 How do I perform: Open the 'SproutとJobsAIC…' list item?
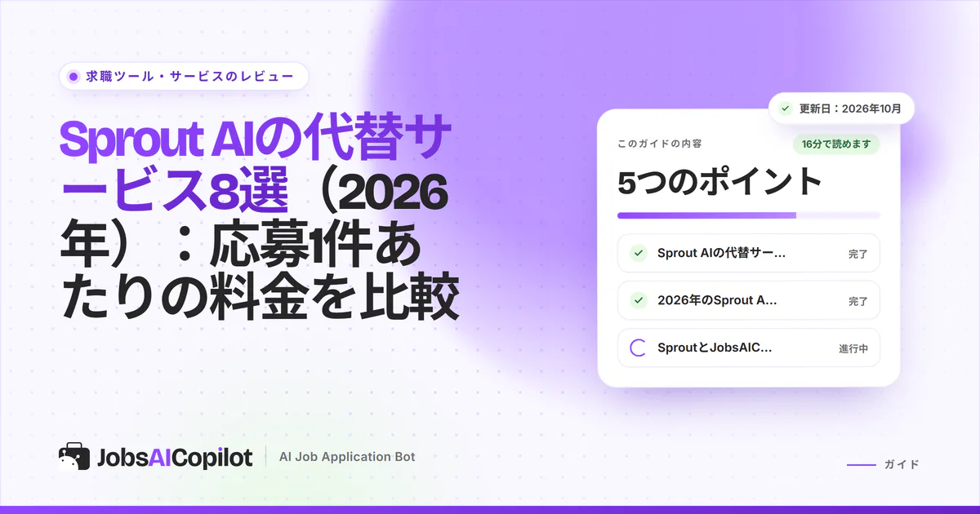pyautogui.click(x=749, y=348)
